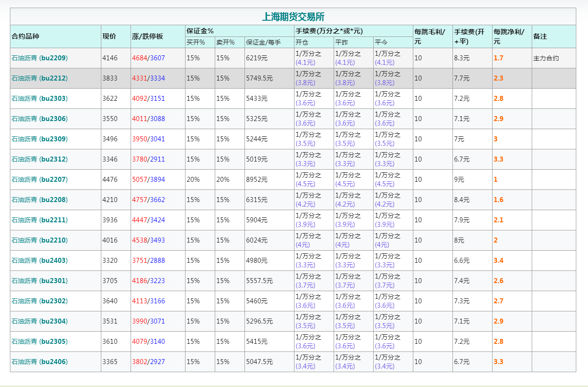Select net profit 3.4 for bu2403
This screenshot has width=588, height=387.
(x=498, y=261)
